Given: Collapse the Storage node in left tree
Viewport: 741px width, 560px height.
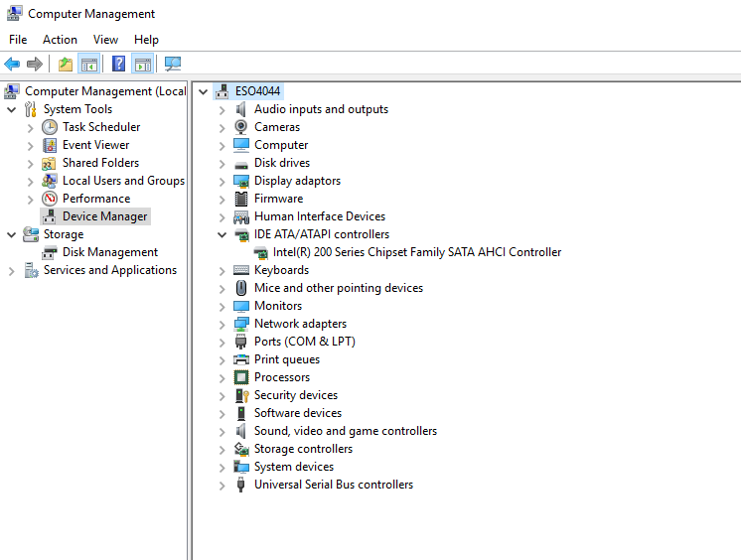Looking at the screenshot, I should [x=12, y=234].
